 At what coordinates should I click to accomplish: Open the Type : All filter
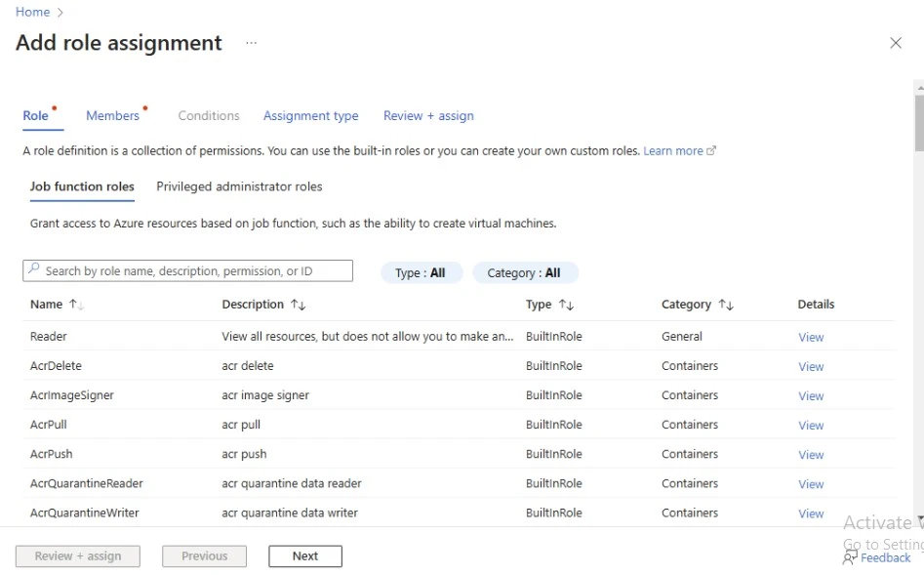point(422,272)
